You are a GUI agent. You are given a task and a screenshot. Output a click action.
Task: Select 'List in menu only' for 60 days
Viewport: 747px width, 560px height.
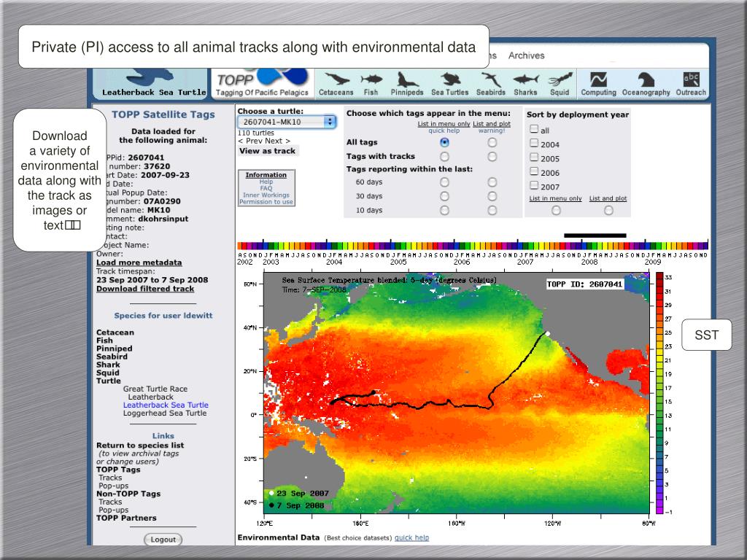pos(444,182)
